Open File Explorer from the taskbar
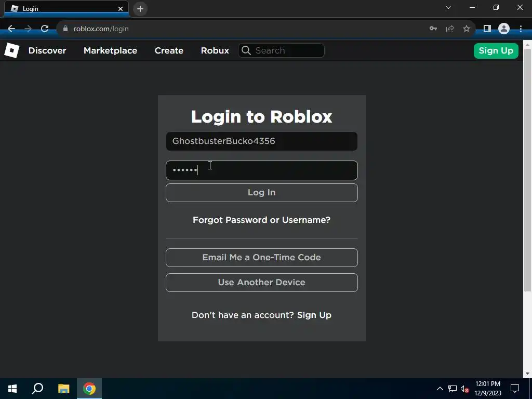This screenshot has height=399, width=532. (63, 389)
